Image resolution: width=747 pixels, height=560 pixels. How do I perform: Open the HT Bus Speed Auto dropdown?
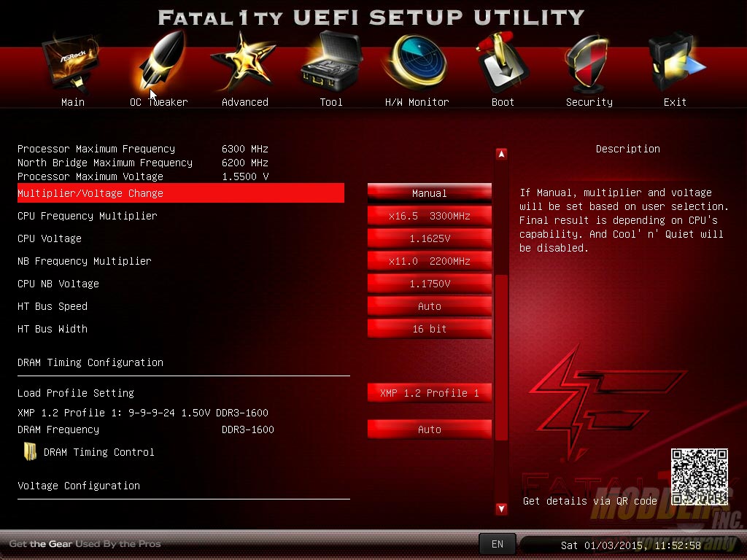(429, 306)
